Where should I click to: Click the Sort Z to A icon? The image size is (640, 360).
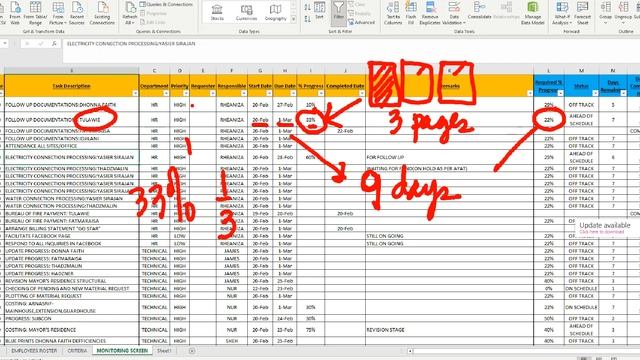[x=307, y=19]
